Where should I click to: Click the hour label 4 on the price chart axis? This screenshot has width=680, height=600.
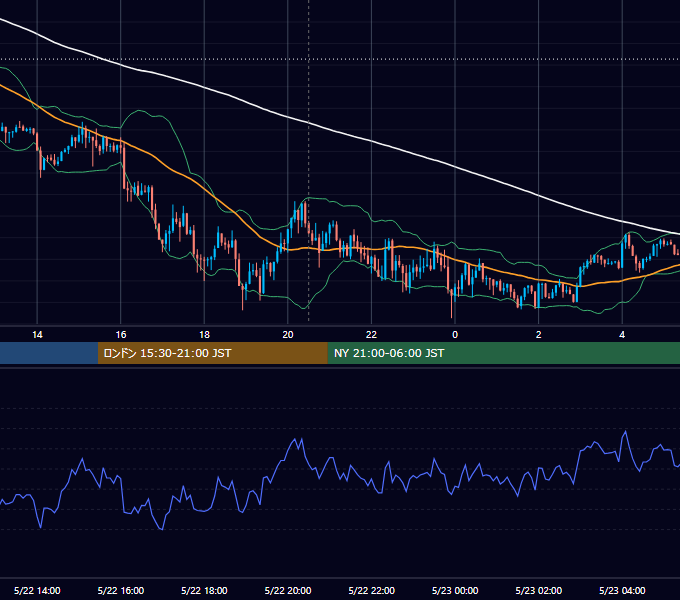[622, 335]
